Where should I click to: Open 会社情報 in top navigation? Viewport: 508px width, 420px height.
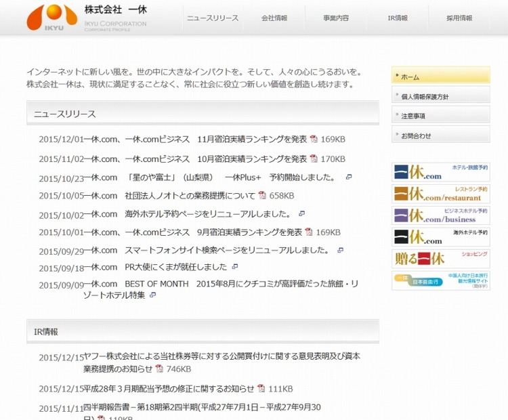tap(274, 18)
